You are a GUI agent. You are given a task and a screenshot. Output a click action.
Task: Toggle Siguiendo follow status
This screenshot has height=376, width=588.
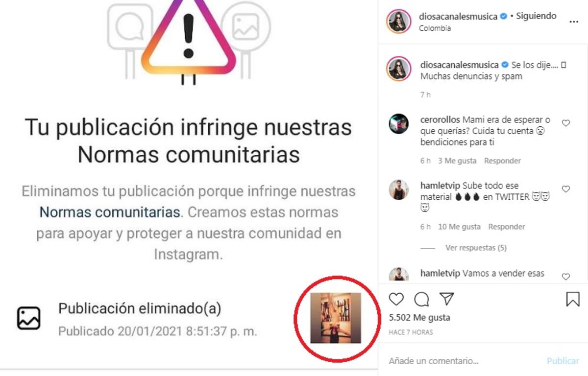(x=538, y=16)
